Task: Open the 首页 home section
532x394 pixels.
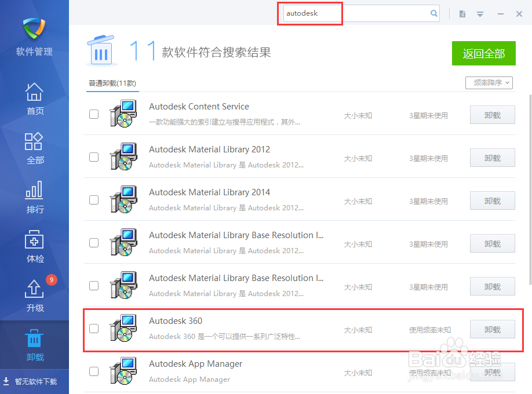Action: click(x=35, y=99)
